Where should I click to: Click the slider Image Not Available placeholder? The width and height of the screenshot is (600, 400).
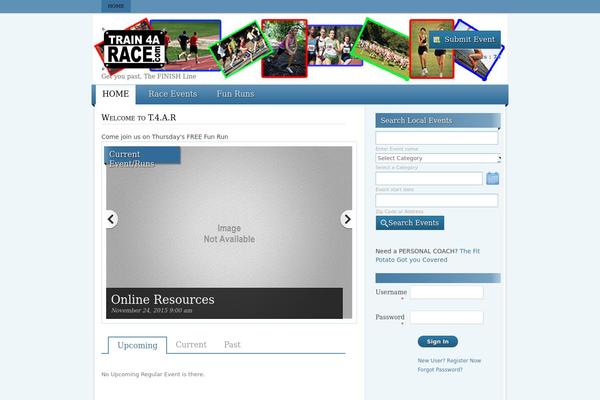tap(229, 233)
